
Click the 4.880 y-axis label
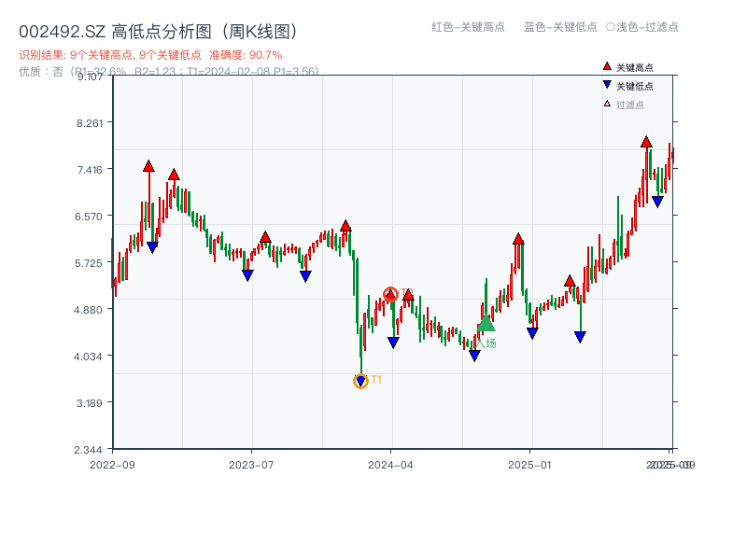pyautogui.click(x=88, y=310)
